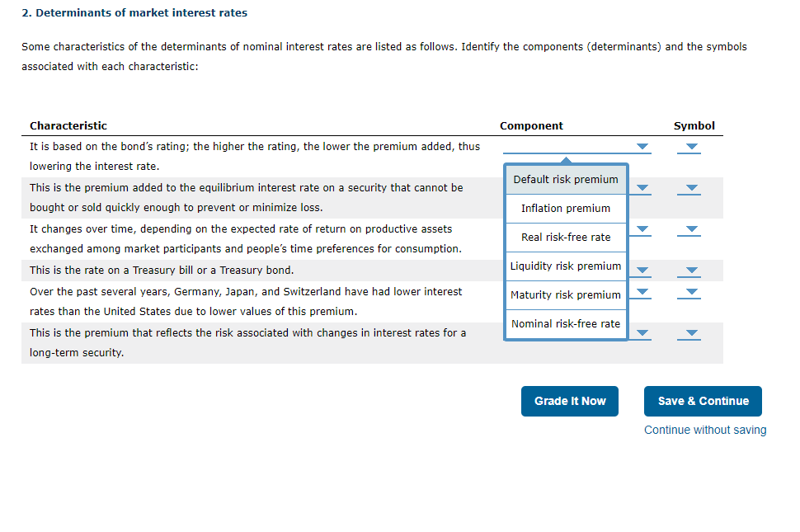Select "Nominal risk-free rate" at the list bottom
The width and height of the screenshot is (800, 532).
[565, 323]
